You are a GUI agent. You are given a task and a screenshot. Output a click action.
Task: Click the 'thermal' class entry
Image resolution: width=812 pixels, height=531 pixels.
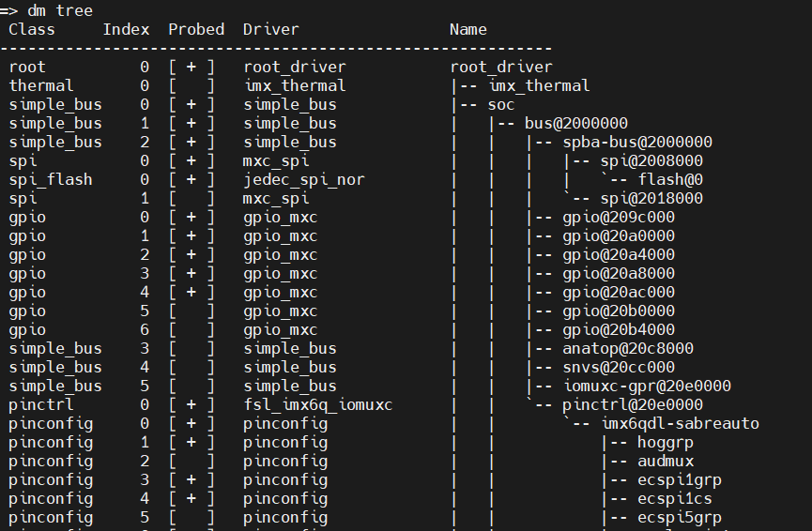coord(41,86)
